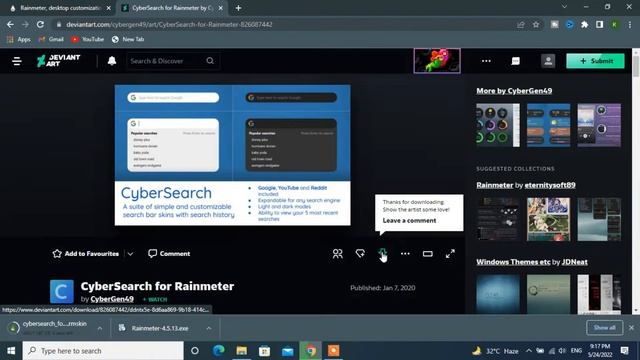Open the DeviantArt hamburger menu
The width and height of the screenshot is (640, 360).
click(x=17, y=61)
